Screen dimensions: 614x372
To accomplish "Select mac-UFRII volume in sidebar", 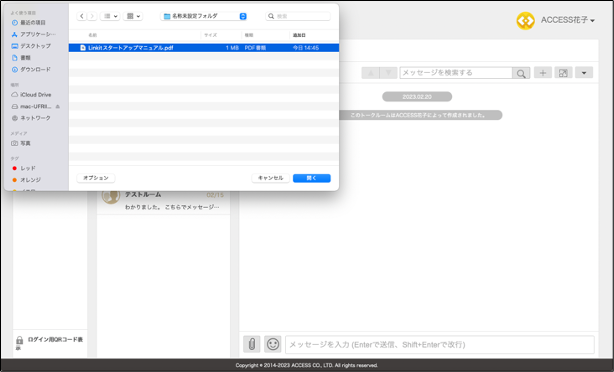I will [x=32, y=107].
